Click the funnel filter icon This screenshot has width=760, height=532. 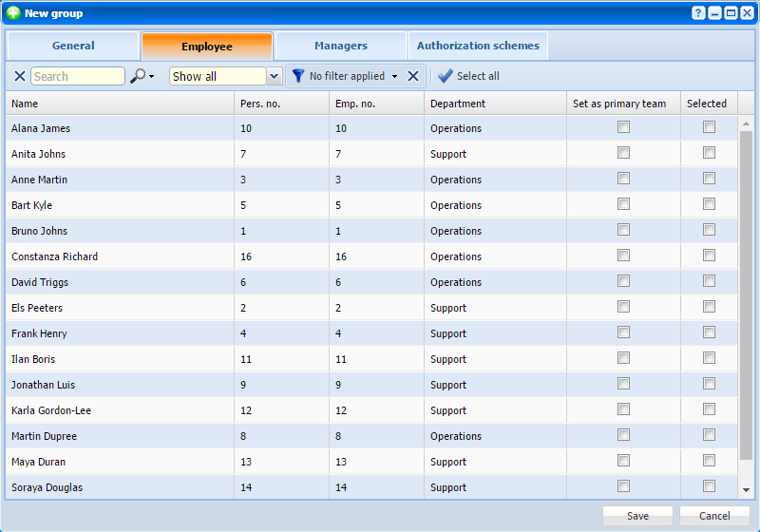click(298, 76)
